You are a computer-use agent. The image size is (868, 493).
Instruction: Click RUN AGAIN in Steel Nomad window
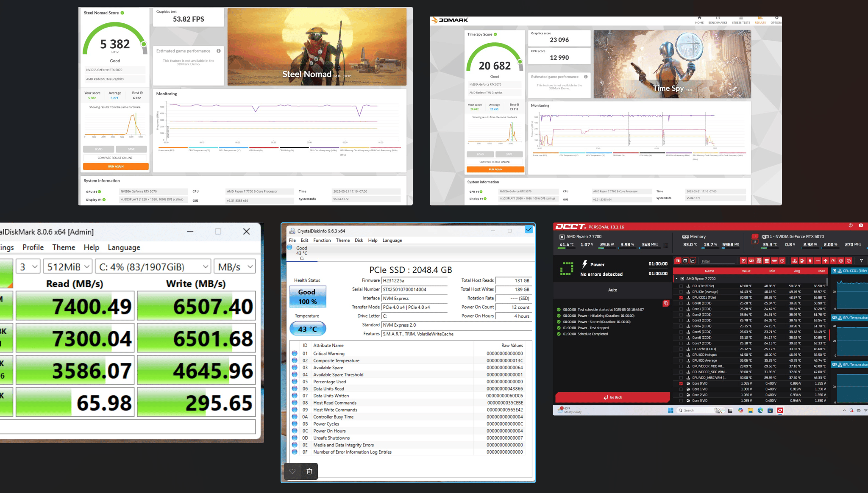pos(116,166)
